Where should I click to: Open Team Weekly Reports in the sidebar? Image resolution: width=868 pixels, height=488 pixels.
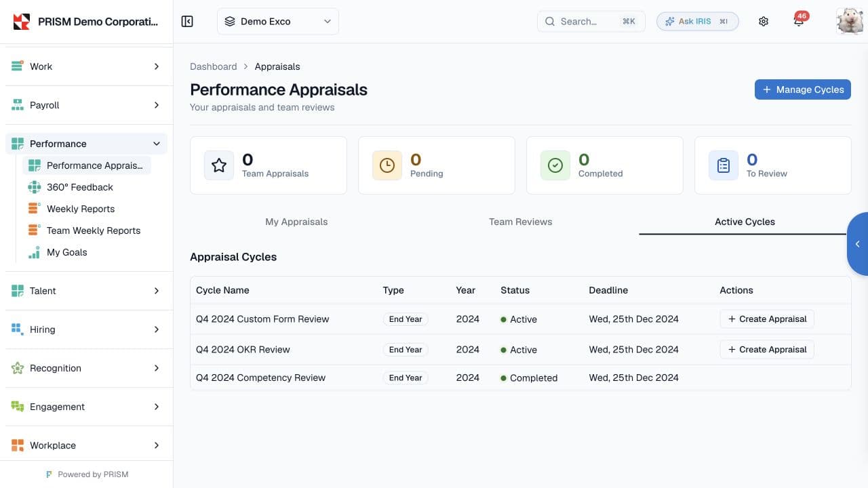coord(87,230)
